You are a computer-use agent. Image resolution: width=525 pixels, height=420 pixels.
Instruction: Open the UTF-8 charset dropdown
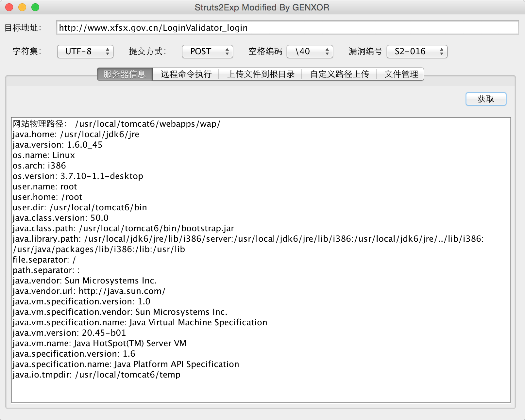tap(85, 52)
